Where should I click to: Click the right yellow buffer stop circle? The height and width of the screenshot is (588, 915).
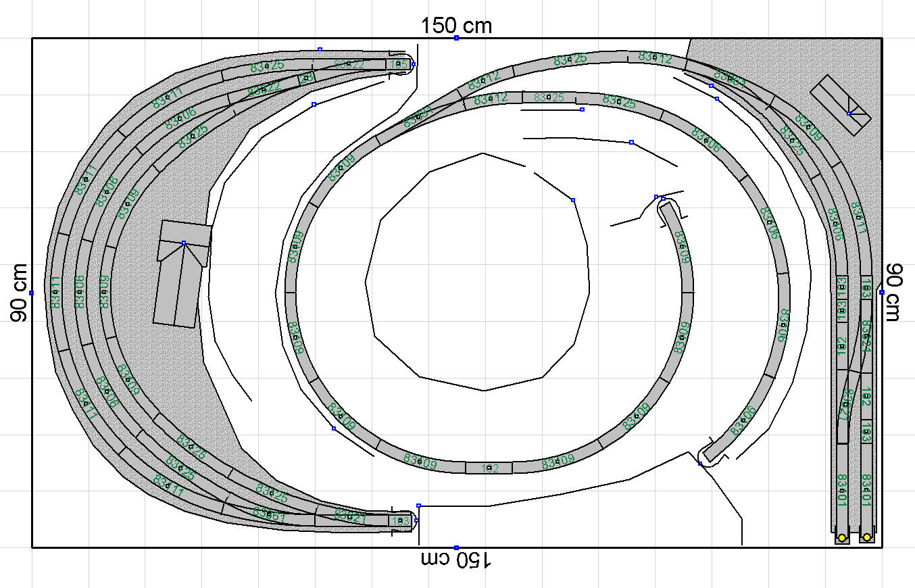tap(866, 537)
